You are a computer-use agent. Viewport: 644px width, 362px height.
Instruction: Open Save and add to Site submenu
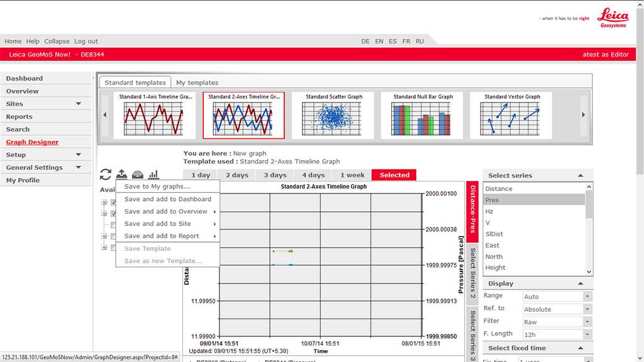[167, 224]
